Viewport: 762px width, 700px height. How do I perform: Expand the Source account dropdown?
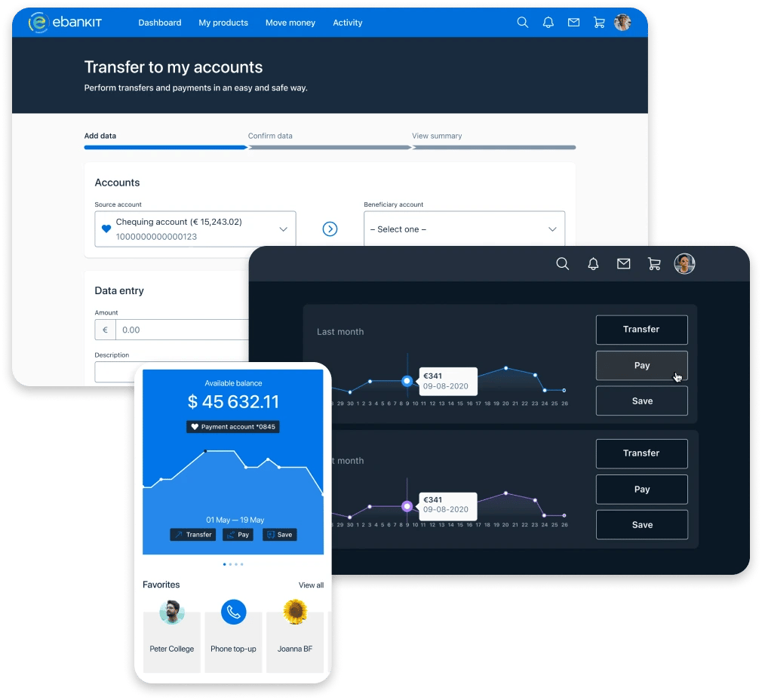pos(195,229)
